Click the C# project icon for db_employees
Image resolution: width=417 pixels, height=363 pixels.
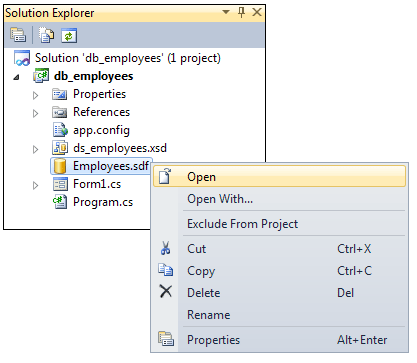41,76
